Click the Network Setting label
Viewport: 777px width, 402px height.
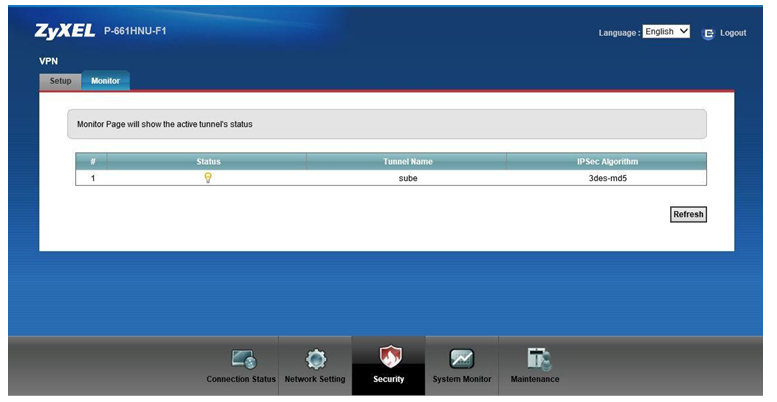tap(315, 379)
